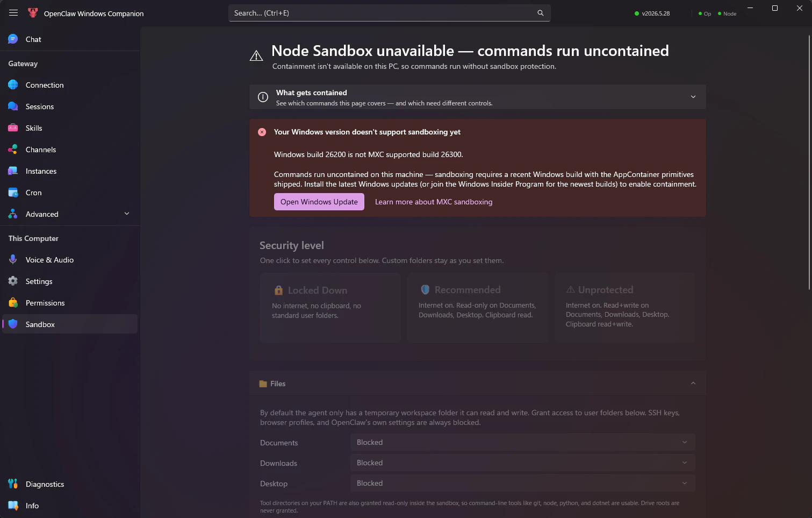812x518 pixels.
Task: Click the Security level heading
Action: click(292, 245)
